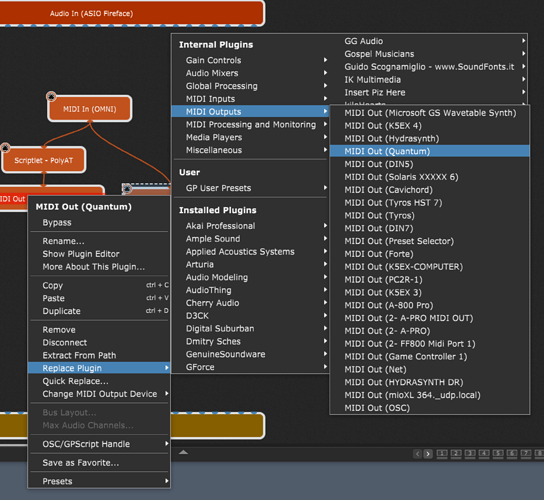544x500 pixels.
Task: Select MIDI Out (Preset Selector)
Action: click(x=430, y=241)
